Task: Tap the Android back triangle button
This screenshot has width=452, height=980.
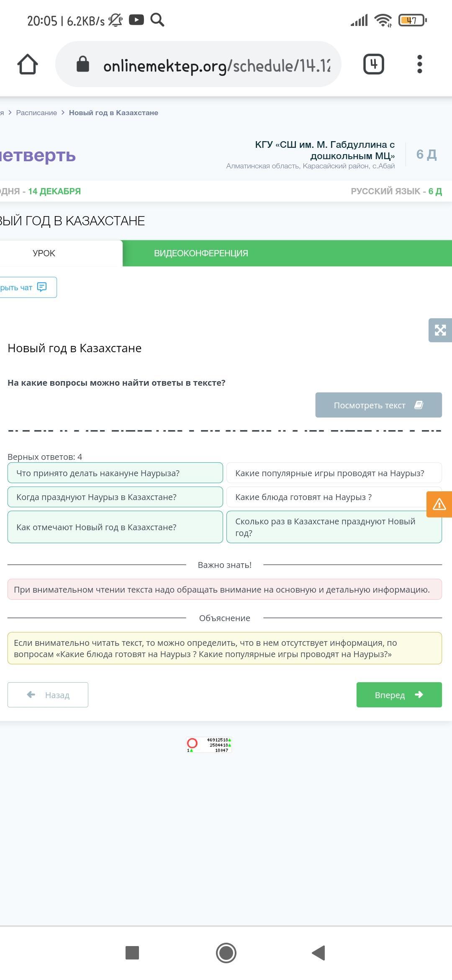Action: (x=319, y=953)
